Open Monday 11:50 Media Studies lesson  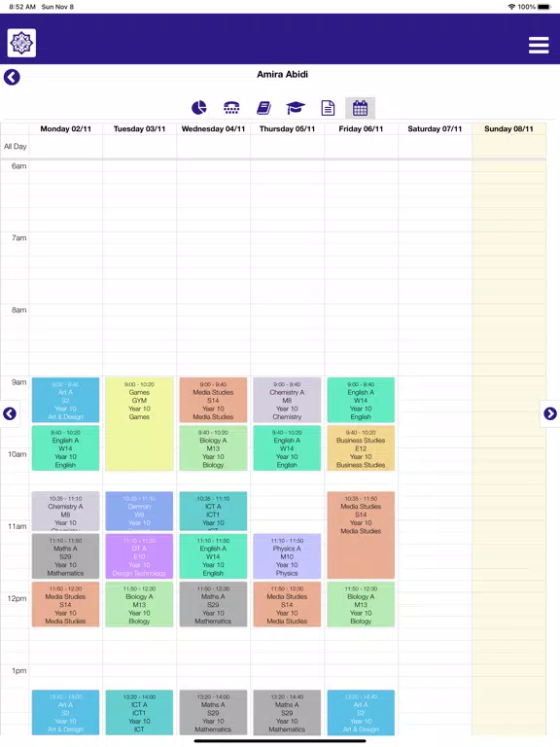click(66, 604)
